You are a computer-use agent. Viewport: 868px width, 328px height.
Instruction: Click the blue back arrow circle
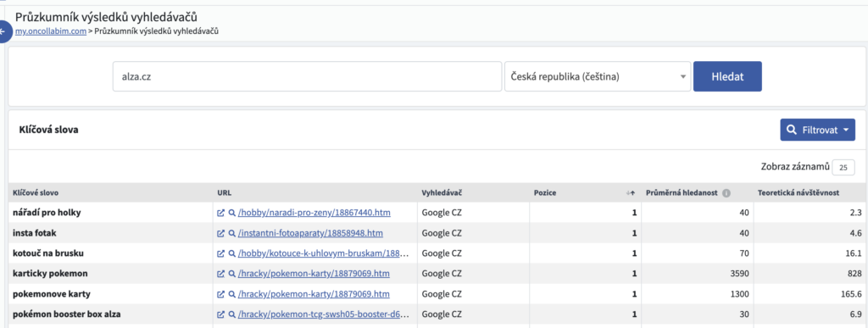point(4,31)
